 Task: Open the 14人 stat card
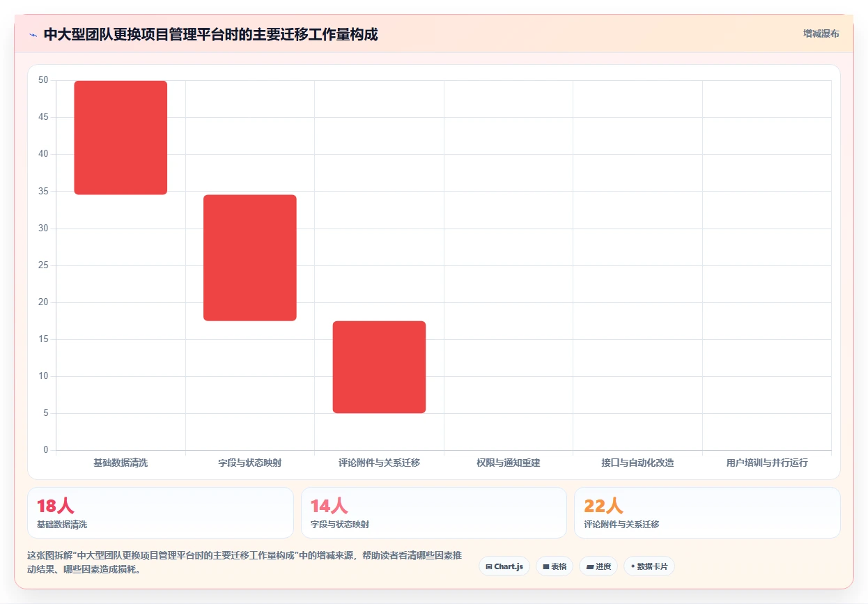tap(434, 513)
